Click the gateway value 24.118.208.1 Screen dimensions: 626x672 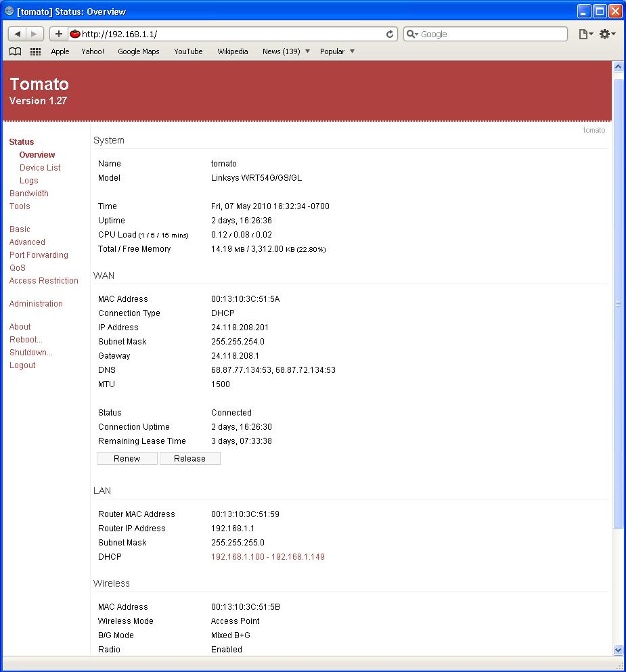tap(235, 356)
